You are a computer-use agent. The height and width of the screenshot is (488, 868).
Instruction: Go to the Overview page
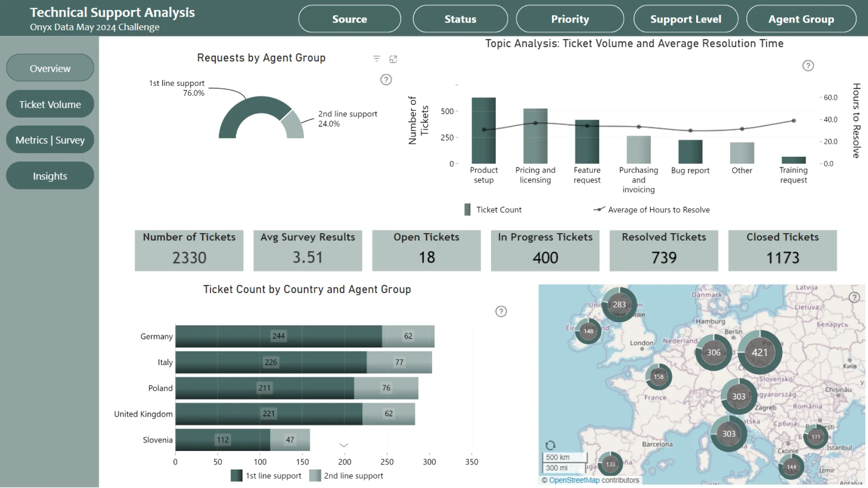[x=50, y=68]
